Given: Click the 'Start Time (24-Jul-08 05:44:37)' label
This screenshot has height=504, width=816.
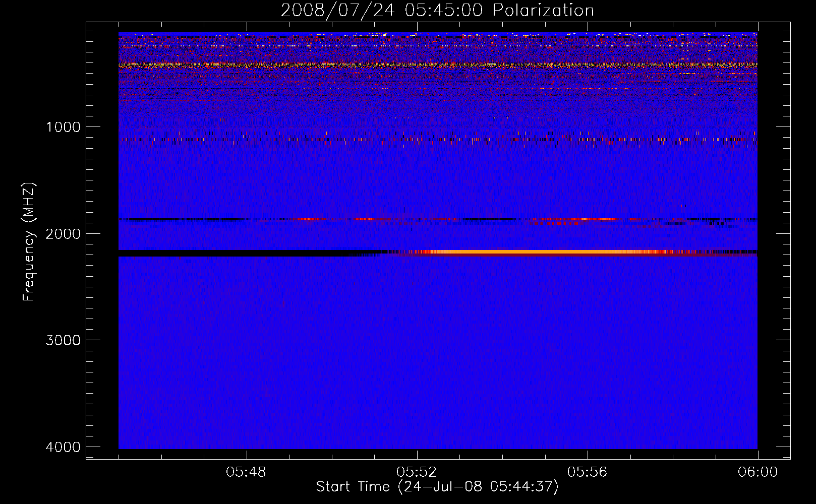Looking at the screenshot, I should click(437, 487).
